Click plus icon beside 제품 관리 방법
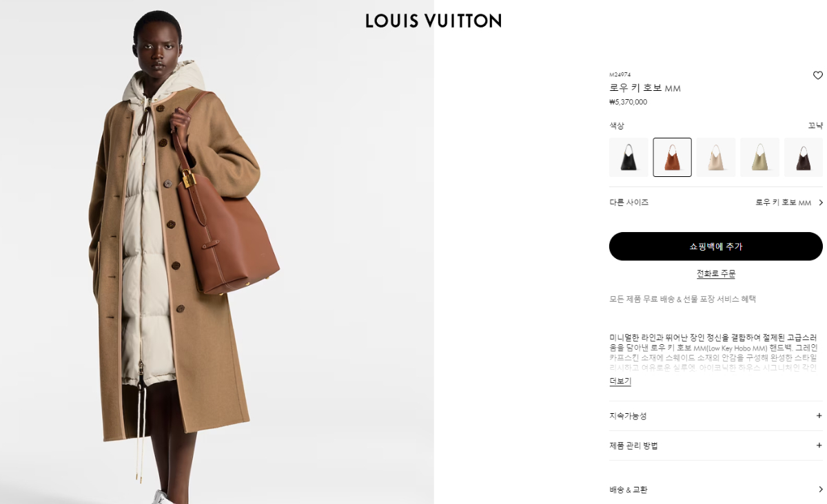This screenshot has height=504, width=827. coord(819,445)
